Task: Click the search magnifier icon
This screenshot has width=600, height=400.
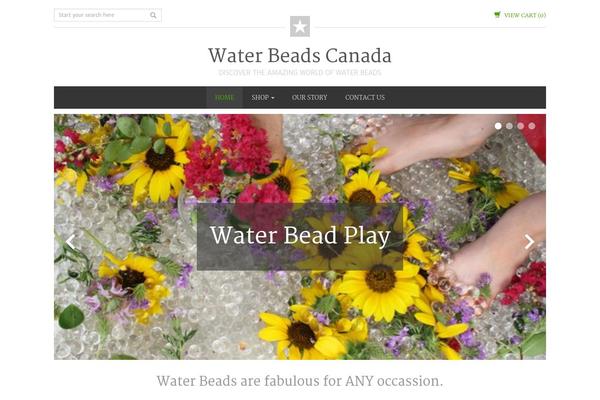Action: click(153, 15)
